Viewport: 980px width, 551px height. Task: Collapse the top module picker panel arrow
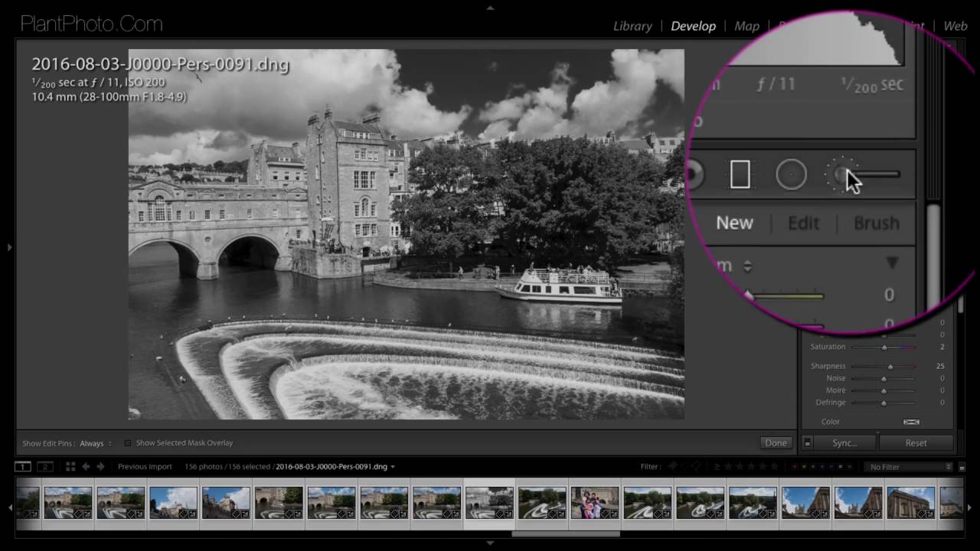coord(490,8)
